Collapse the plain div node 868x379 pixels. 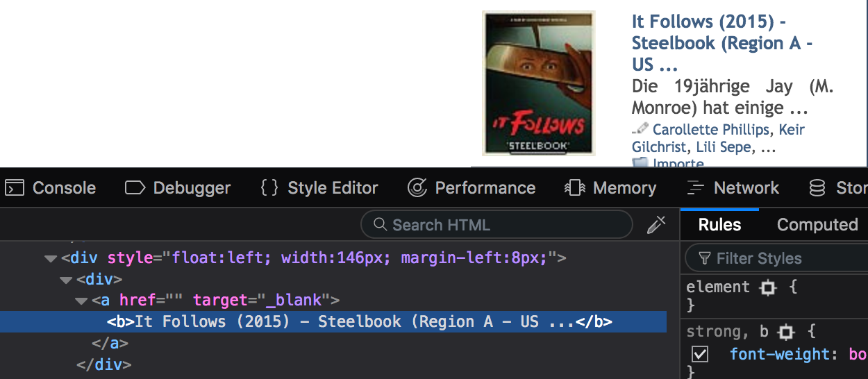coord(65,280)
